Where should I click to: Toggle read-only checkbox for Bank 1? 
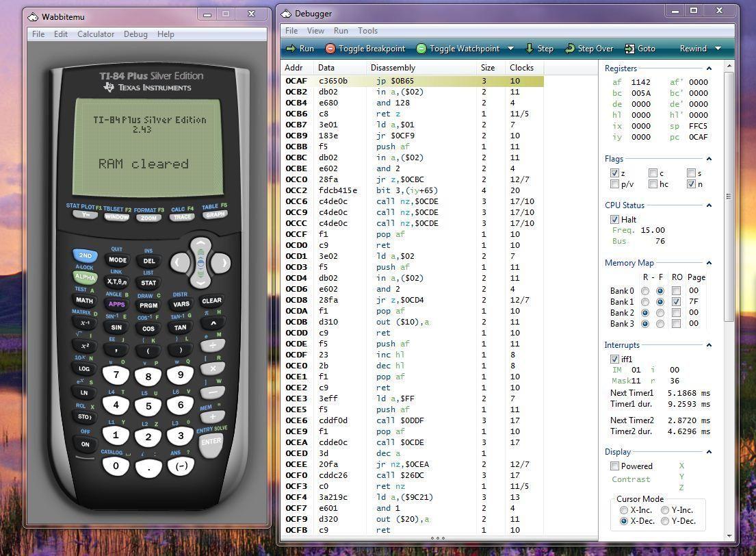677,302
